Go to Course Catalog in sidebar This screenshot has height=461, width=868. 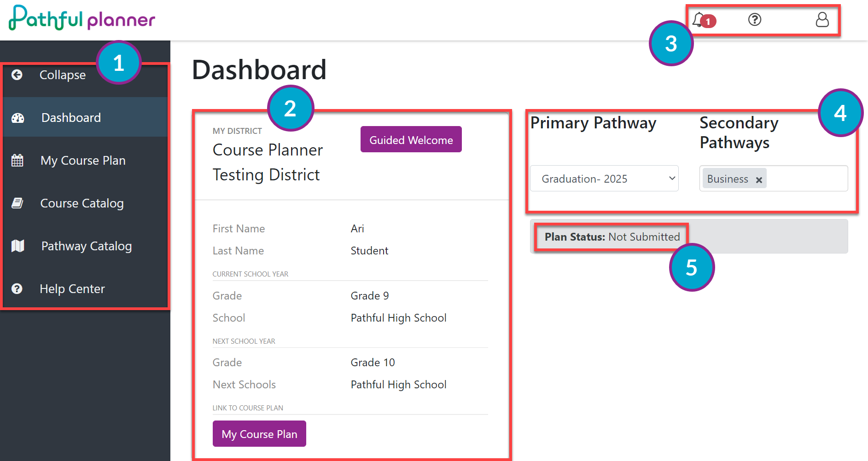click(85, 203)
